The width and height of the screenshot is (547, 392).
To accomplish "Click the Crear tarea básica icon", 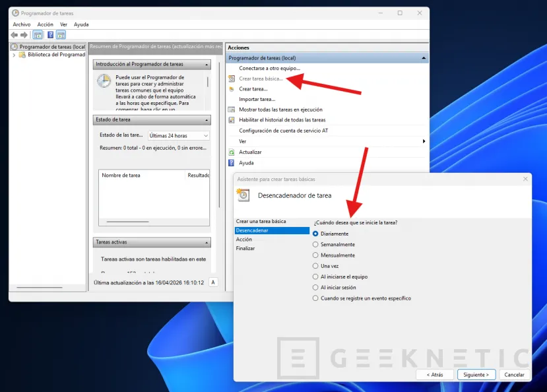I will click(232, 79).
